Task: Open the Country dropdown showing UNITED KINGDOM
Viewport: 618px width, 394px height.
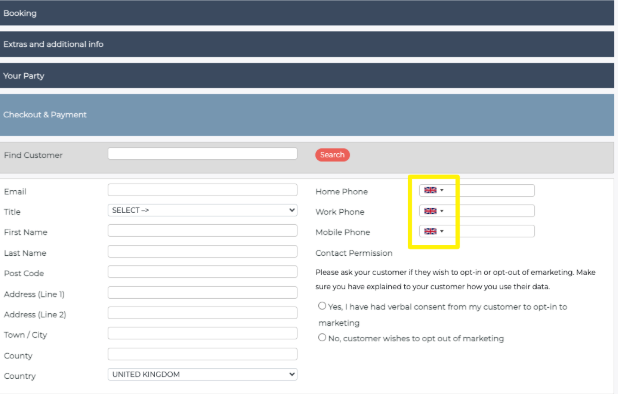Action: click(x=203, y=374)
